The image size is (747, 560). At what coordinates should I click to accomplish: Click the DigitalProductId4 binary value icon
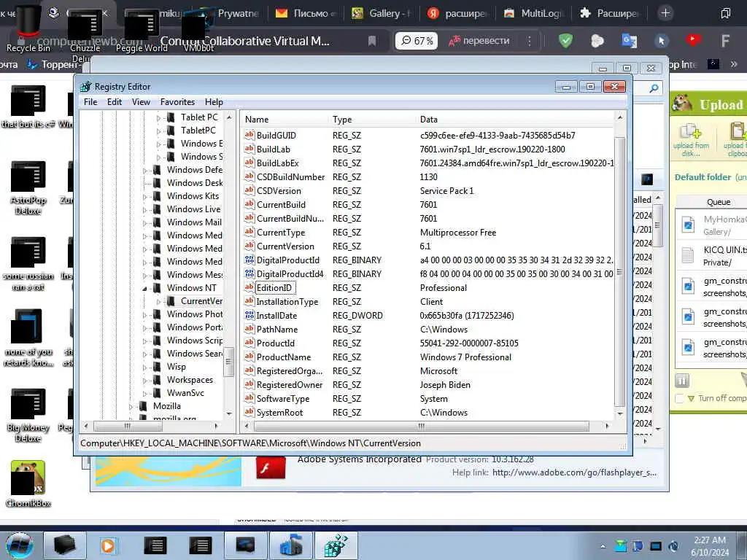249,274
